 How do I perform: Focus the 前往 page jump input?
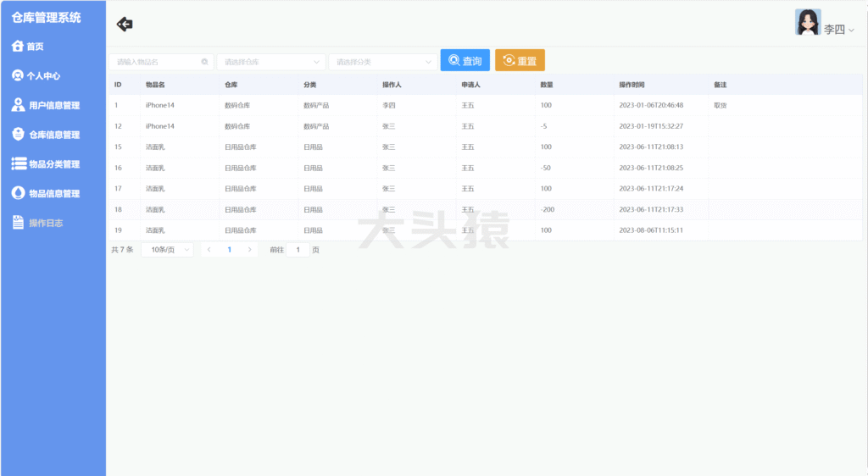pyautogui.click(x=298, y=250)
